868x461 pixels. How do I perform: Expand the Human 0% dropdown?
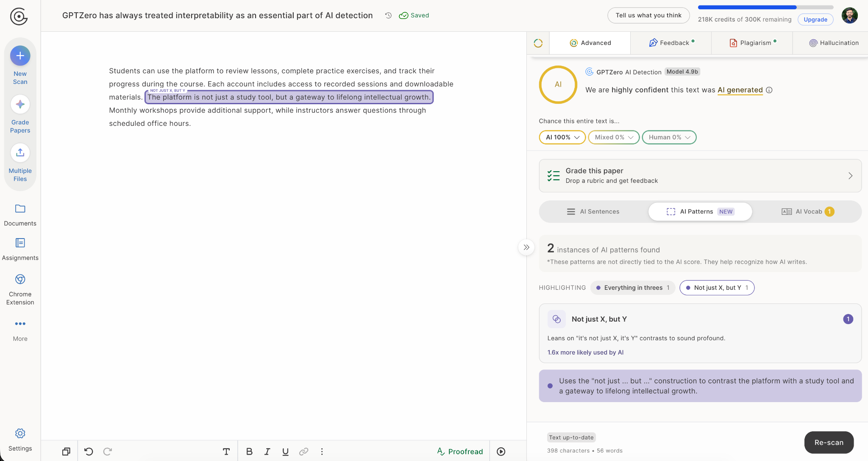[x=669, y=137]
